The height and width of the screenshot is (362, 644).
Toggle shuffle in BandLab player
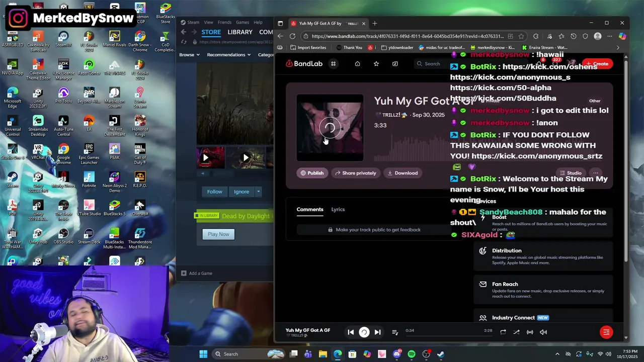[x=516, y=332]
